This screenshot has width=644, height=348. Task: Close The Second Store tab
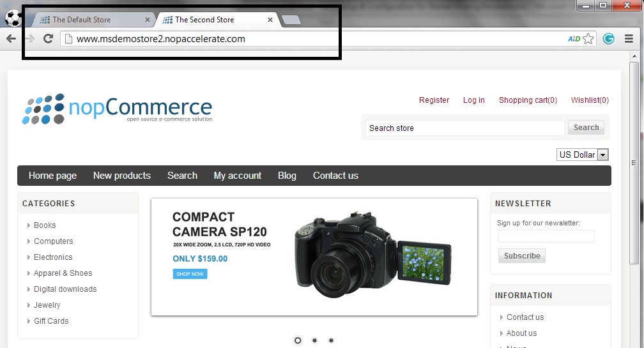(x=270, y=20)
